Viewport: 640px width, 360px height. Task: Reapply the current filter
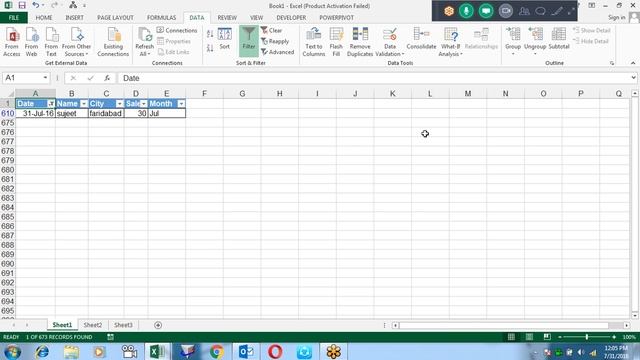click(275, 41)
